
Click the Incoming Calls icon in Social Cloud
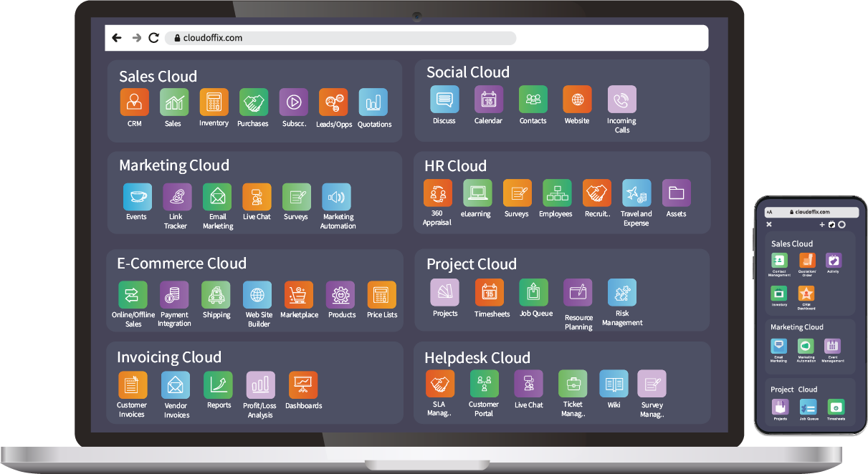pos(621,100)
